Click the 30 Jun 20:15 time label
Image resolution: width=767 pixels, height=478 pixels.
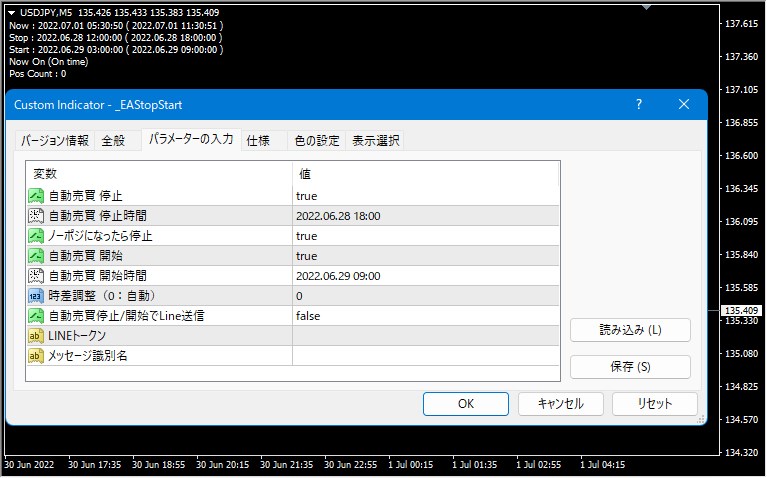(x=223, y=465)
